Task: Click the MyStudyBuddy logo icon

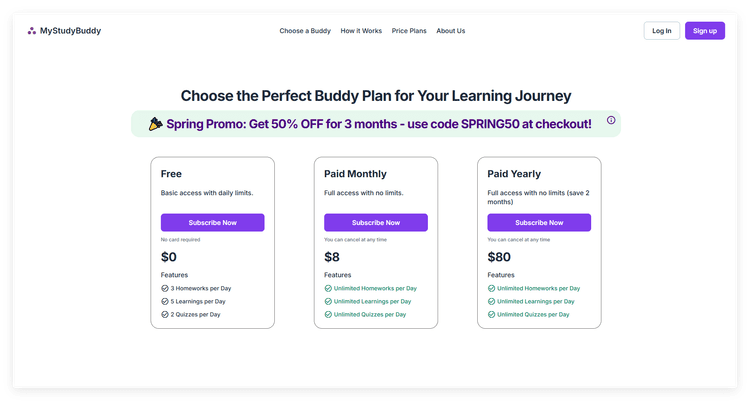Action: click(x=32, y=31)
